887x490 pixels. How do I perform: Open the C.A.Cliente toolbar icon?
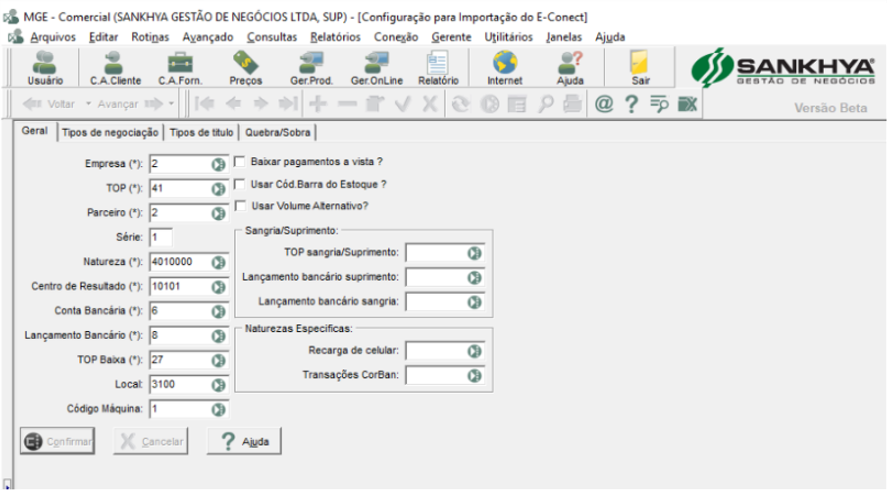coord(115,68)
